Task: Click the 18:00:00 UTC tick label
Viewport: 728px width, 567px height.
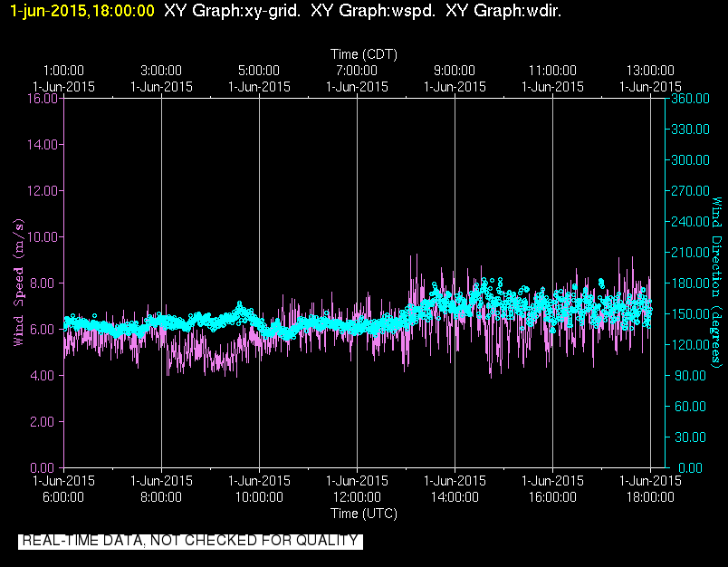Action: coord(650,497)
